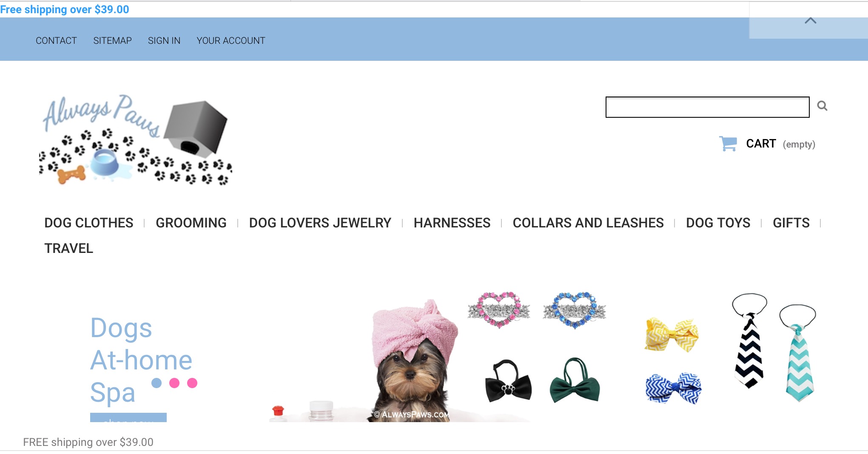Screen dimensions: 868x454
Task: Go to Your Account page
Action: tap(231, 41)
